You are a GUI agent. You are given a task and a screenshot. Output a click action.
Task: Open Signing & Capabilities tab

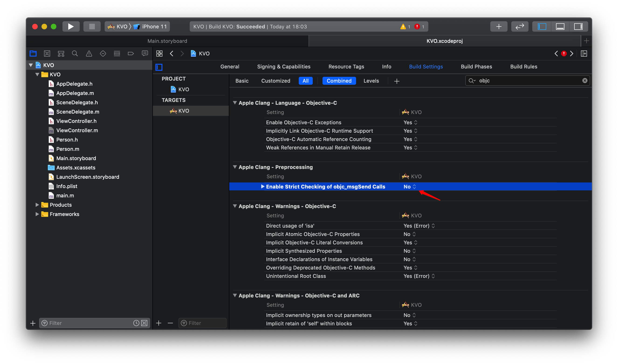pos(284,67)
